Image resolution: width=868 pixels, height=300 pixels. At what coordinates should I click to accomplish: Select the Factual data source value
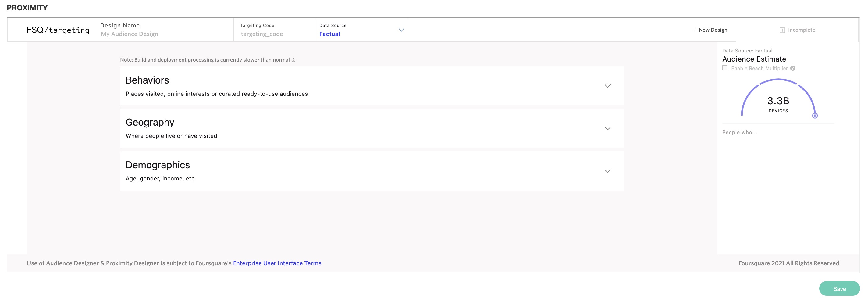329,34
